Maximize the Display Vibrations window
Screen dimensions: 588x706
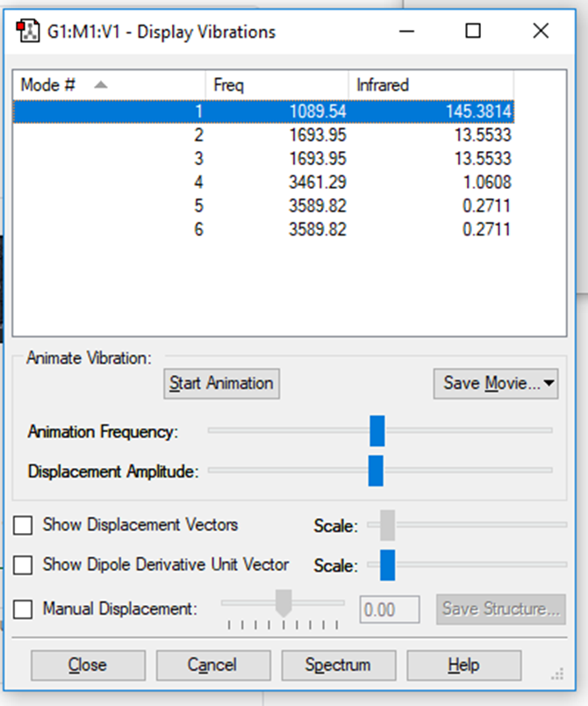coord(473,32)
